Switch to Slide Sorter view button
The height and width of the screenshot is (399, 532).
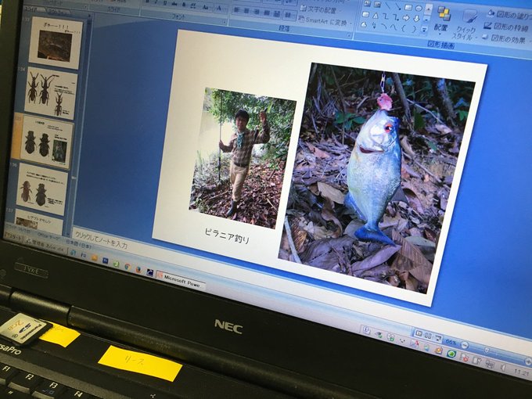pos(428,336)
